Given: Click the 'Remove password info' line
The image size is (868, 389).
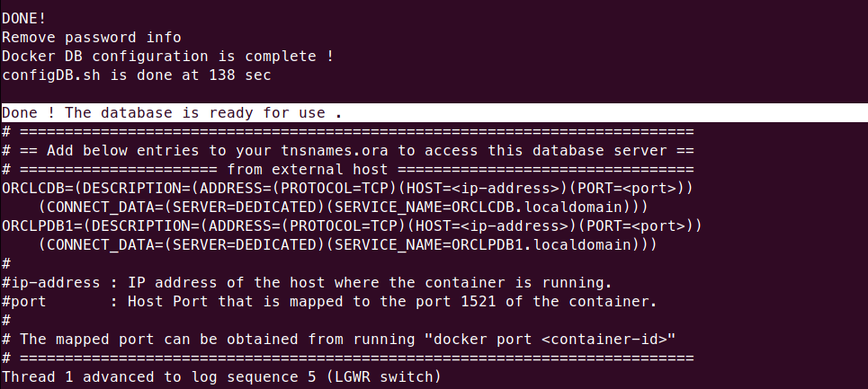Looking at the screenshot, I should pyautogui.click(x=92, y=38).
